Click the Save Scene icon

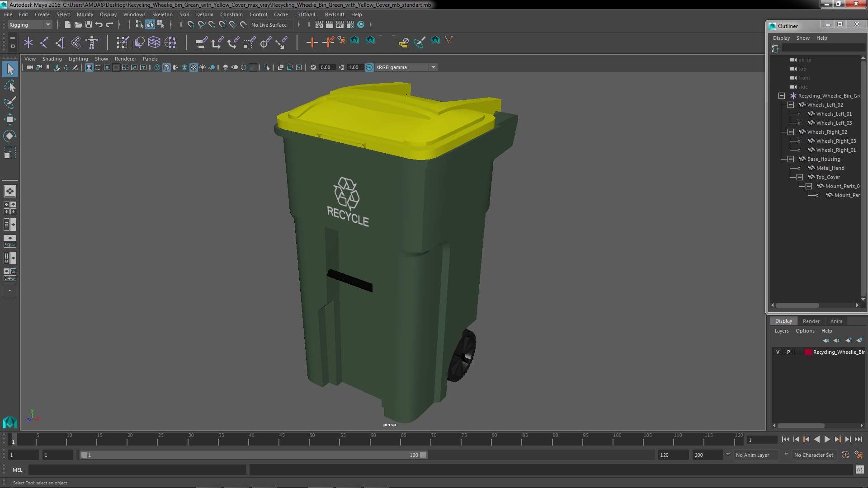point(89,24)
